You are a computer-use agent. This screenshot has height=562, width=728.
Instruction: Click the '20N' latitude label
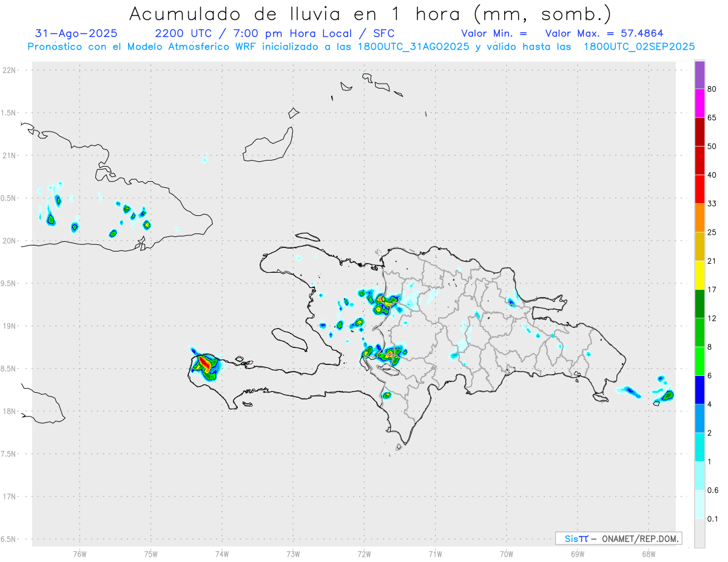click(x=10, y=241)
